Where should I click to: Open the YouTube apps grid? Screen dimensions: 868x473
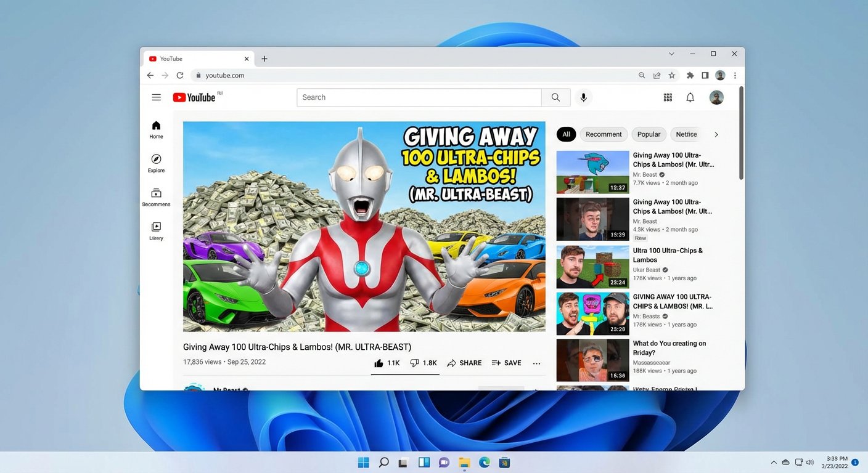[668, 97]
